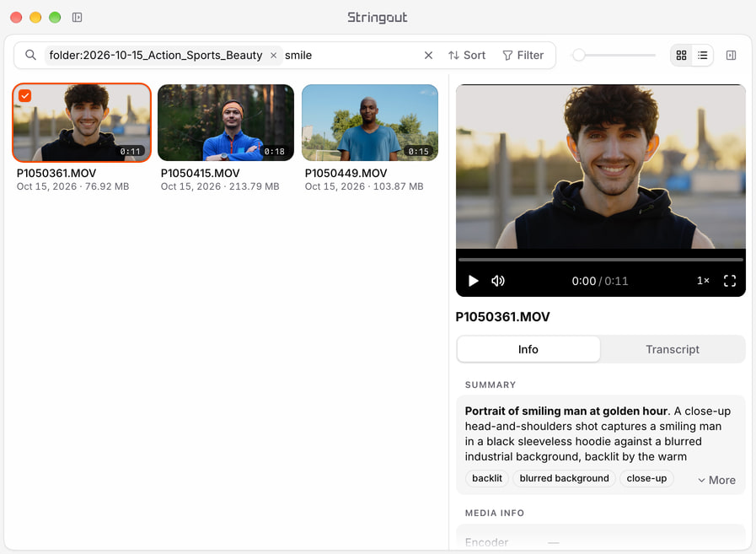This screenshot has width=756, height=554.
Task: Click the backlit tag
Action: 487,478
